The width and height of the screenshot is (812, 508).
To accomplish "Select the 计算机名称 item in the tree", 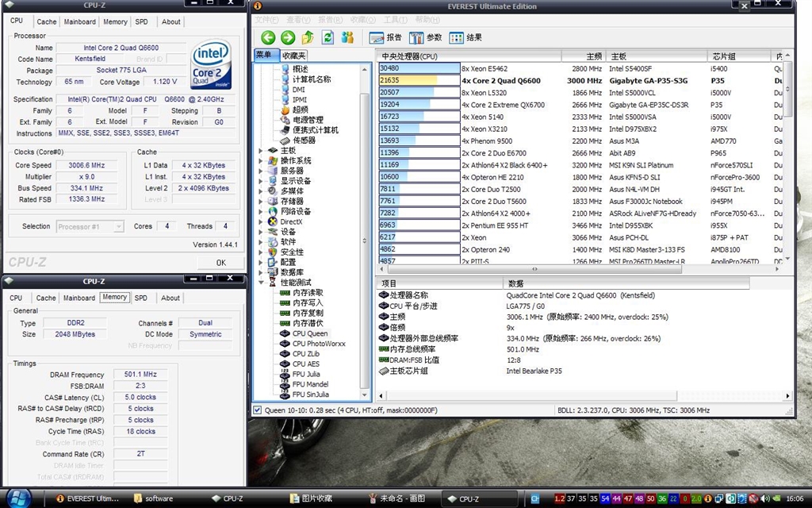I will click(x=311, y=79).
